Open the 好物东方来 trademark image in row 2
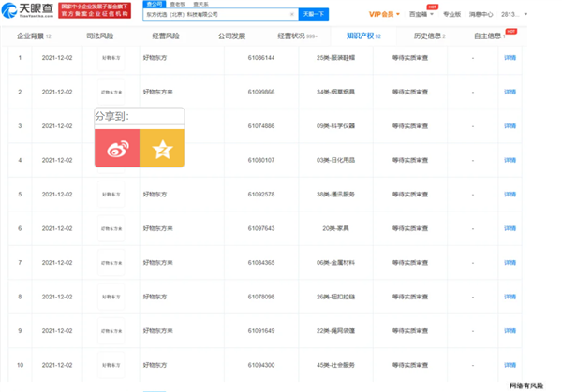Screen dimensions: 562x392 pyautogui.click(x=111, y=92)
